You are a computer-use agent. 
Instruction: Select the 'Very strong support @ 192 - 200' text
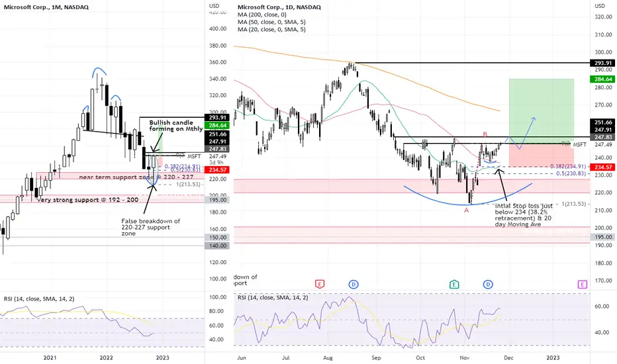pos(87,200)
